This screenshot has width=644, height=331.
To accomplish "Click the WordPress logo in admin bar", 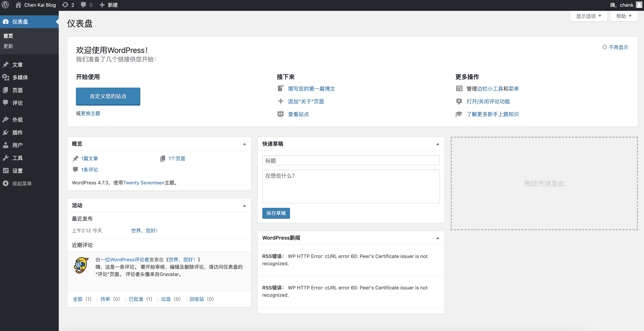I will pos(5,5).
